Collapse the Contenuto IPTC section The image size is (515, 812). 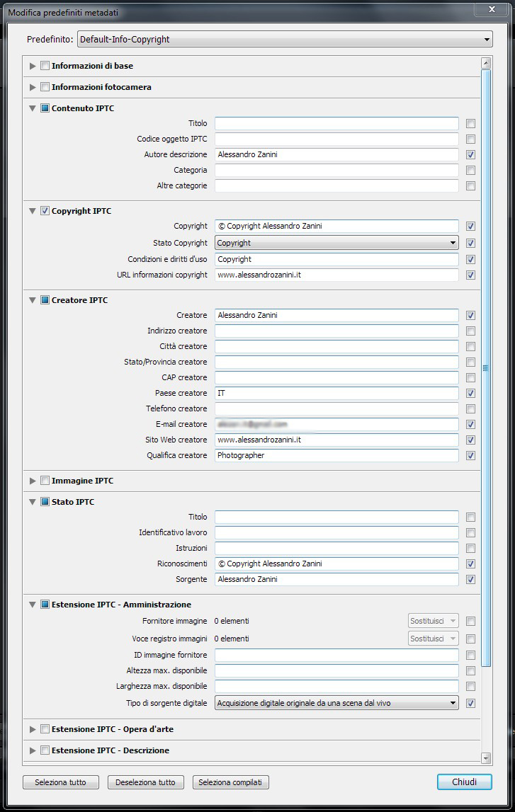33,108
